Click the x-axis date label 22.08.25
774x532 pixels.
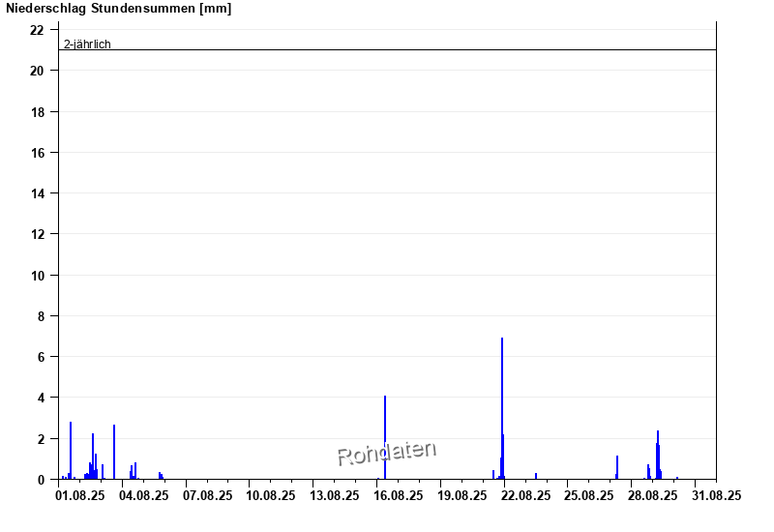point(525,495)
